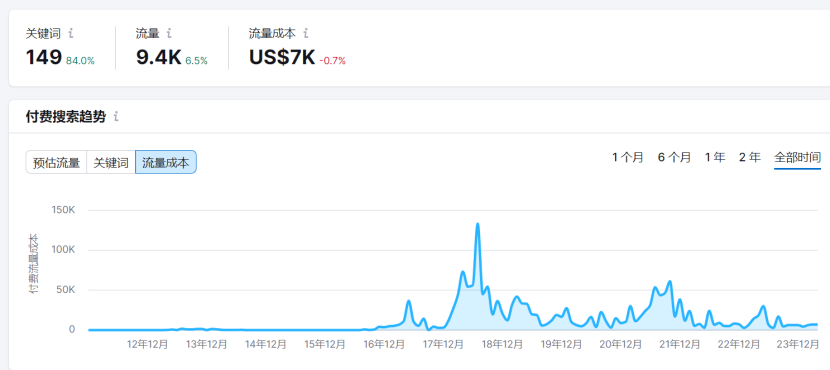Click the US$7K traffic cost value
This screenshot has width=830, height=370.
click(x=282, y=57)
